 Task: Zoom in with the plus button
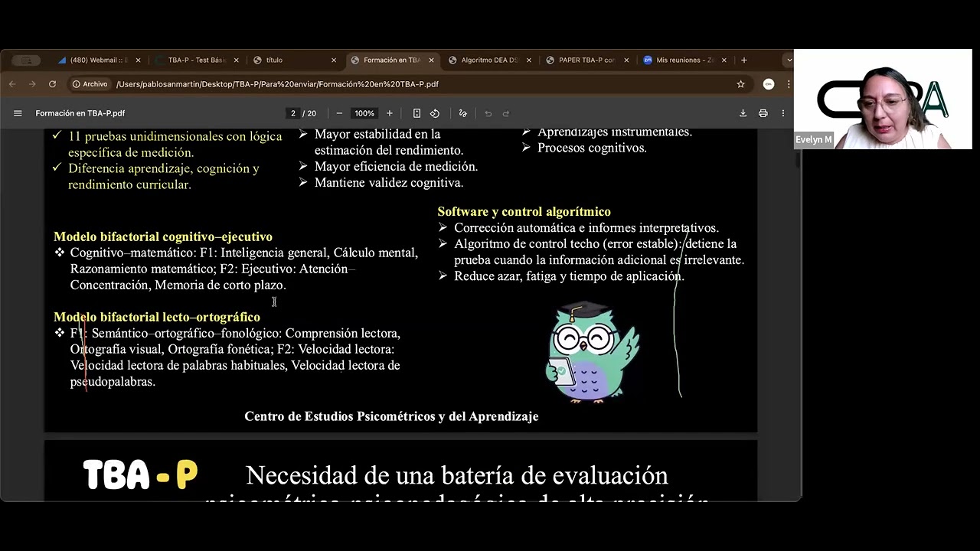click(x=389, y=113)
